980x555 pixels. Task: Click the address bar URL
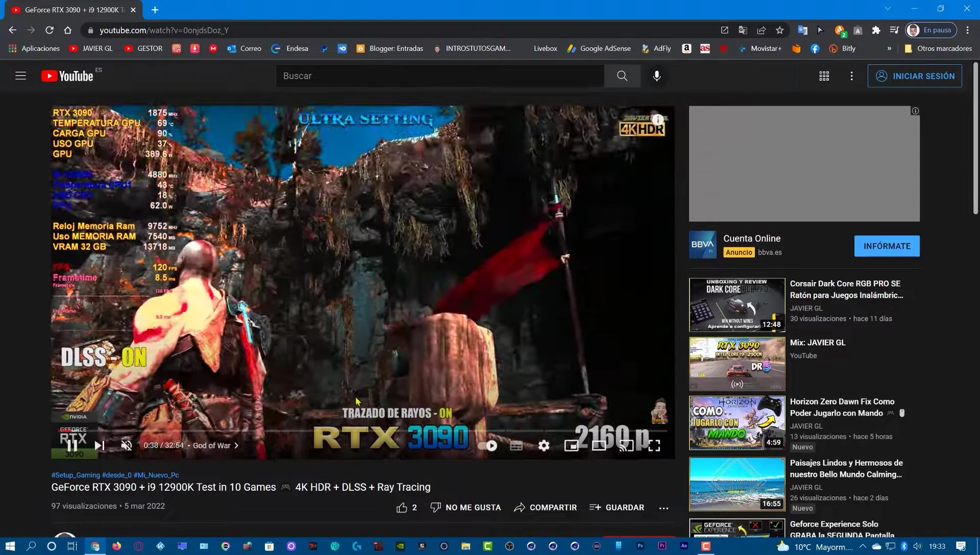tap(164, 30)
